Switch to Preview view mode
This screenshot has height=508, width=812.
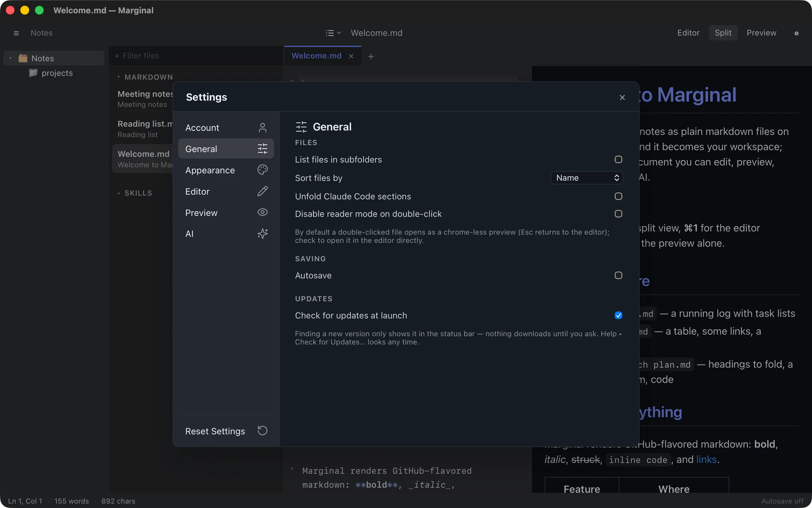(761, 33)
